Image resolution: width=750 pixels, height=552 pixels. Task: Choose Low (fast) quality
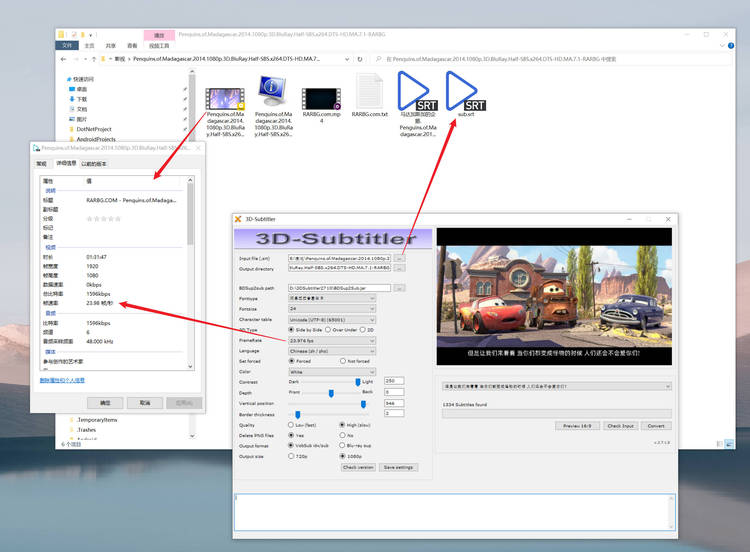pyautogui.click(x=291, y=425)
